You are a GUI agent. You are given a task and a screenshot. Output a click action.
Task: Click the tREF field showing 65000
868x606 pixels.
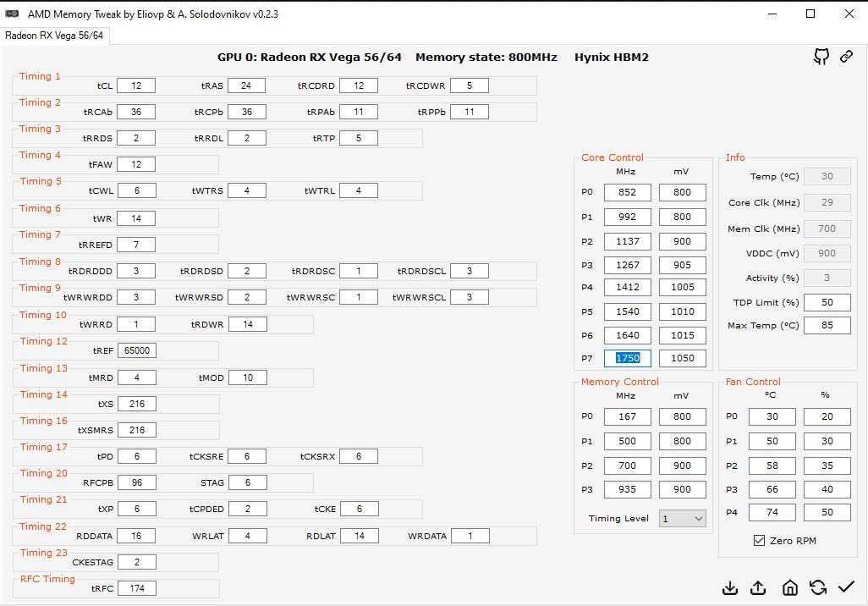click(137, 350)
